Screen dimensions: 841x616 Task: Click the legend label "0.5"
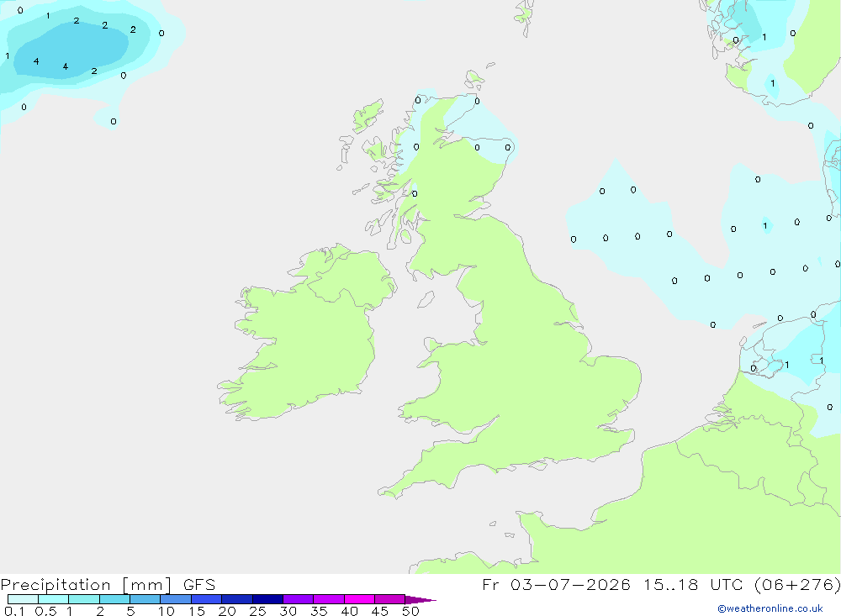click(x=45, y=611)
